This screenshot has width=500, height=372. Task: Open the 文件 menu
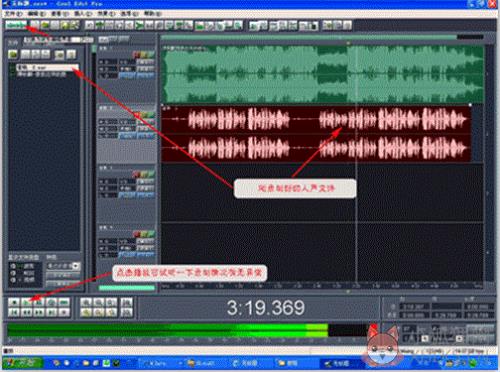coord(13,14)
